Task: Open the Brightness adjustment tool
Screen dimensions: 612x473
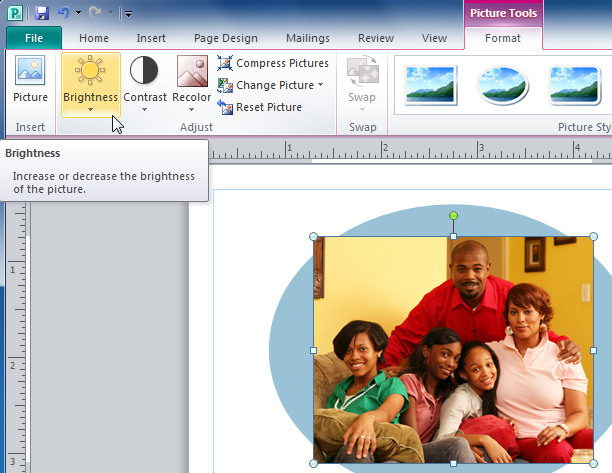Action: [x=90, y=82]
